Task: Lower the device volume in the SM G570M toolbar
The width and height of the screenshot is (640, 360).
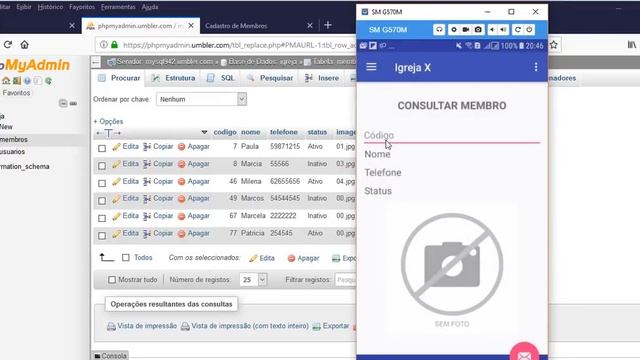Action: [x=493, y=30]
